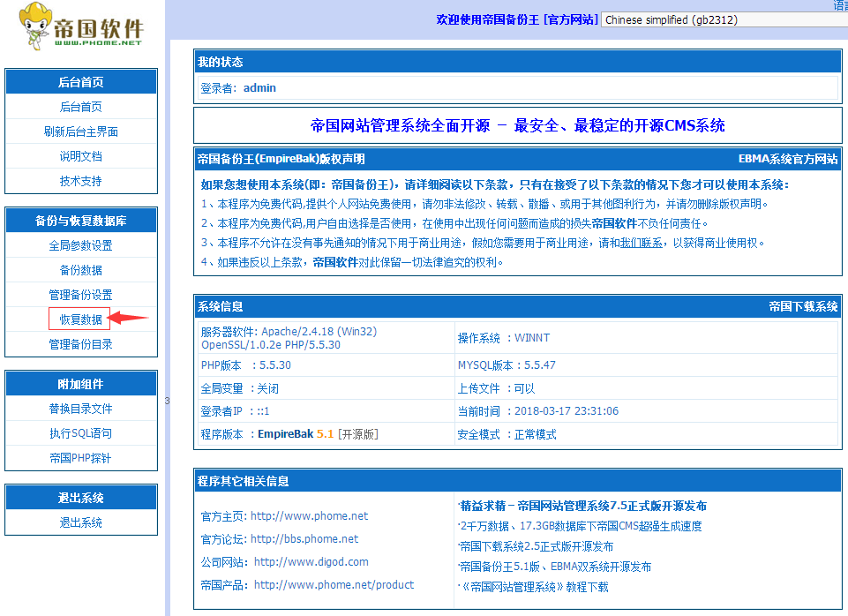Image resolution: width=848 pixels, height=616 pixels.
Task: Click 退出系统 to log out
Action: [80, 522]
